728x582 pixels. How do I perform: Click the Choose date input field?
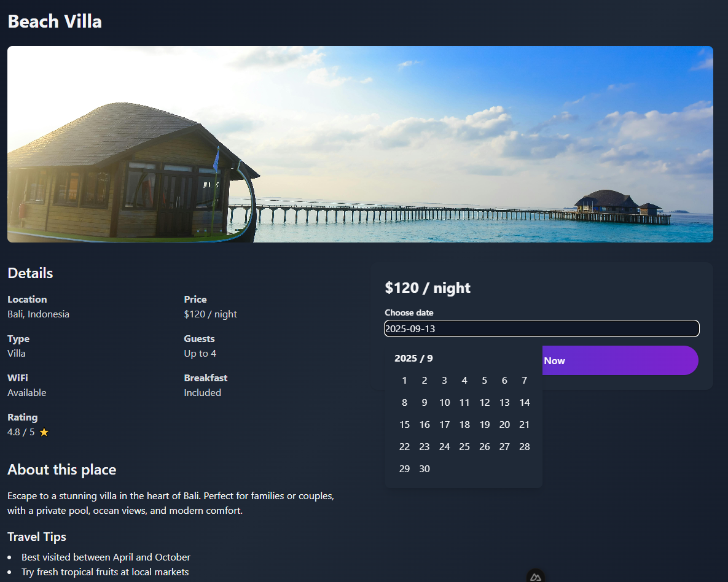(x=541, y=328)
